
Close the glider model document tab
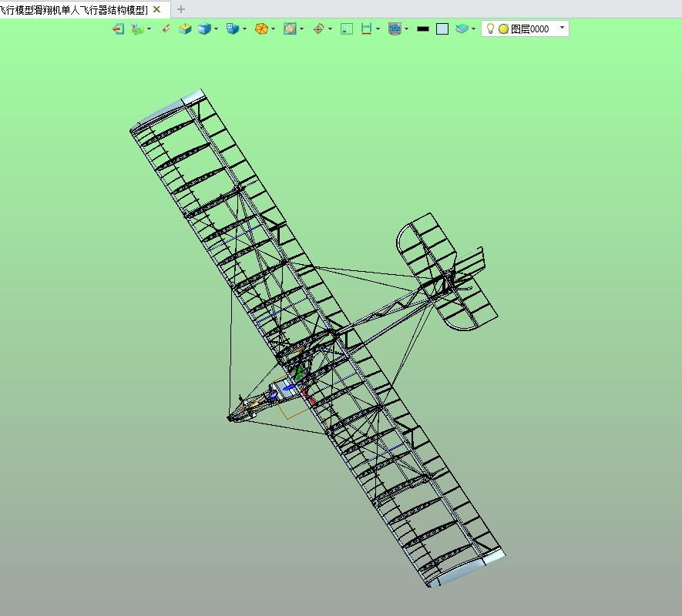[x=157, y=9]
